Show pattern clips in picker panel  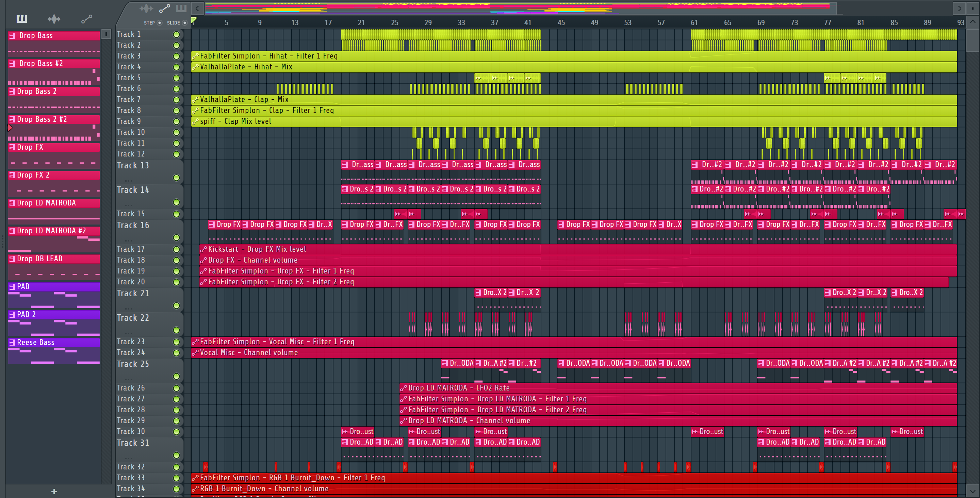point(22,19)
